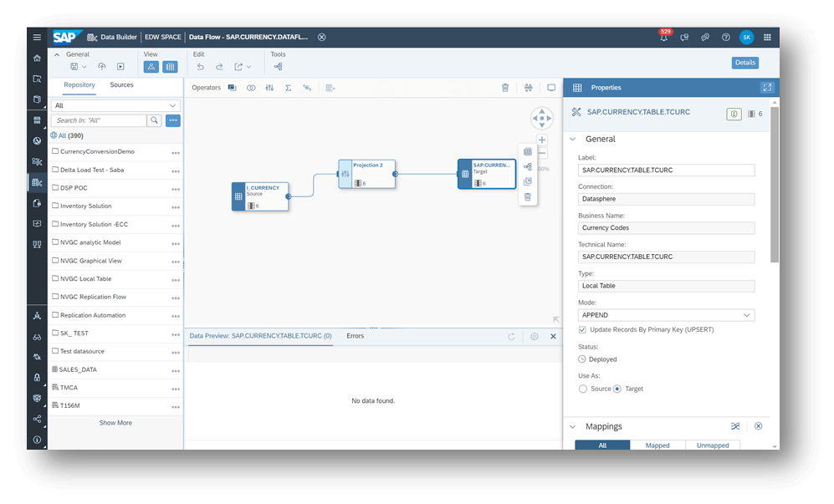Show Unmapped columns tab
Viewport: 834px width, 504px height.
pyautogui.click(x=713, y=445)
